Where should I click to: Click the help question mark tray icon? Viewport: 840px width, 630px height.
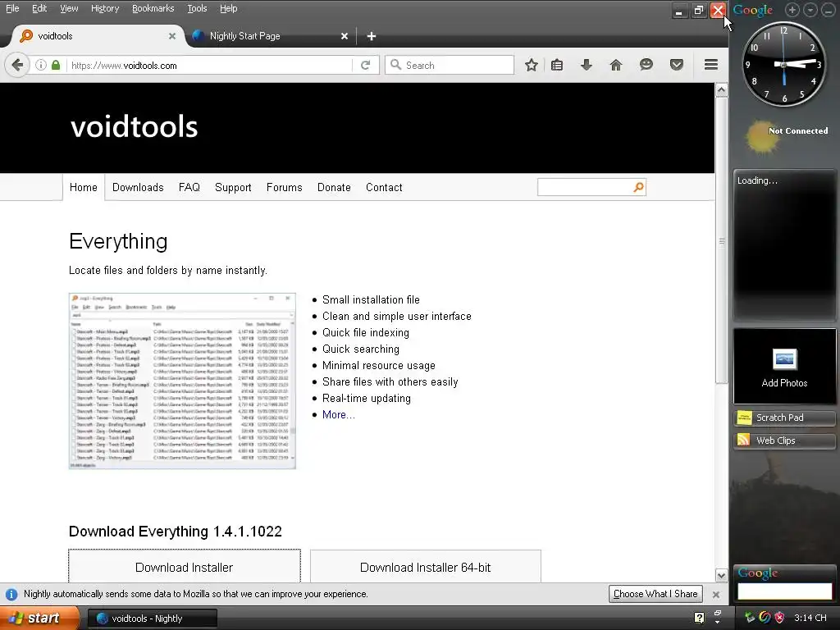point(699,618)
